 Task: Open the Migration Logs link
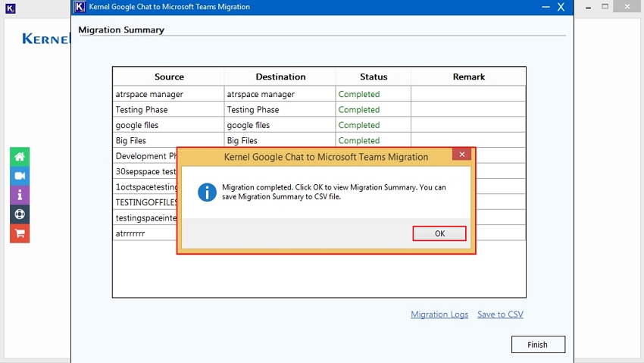pyautogui.click(x=439, y=314)
